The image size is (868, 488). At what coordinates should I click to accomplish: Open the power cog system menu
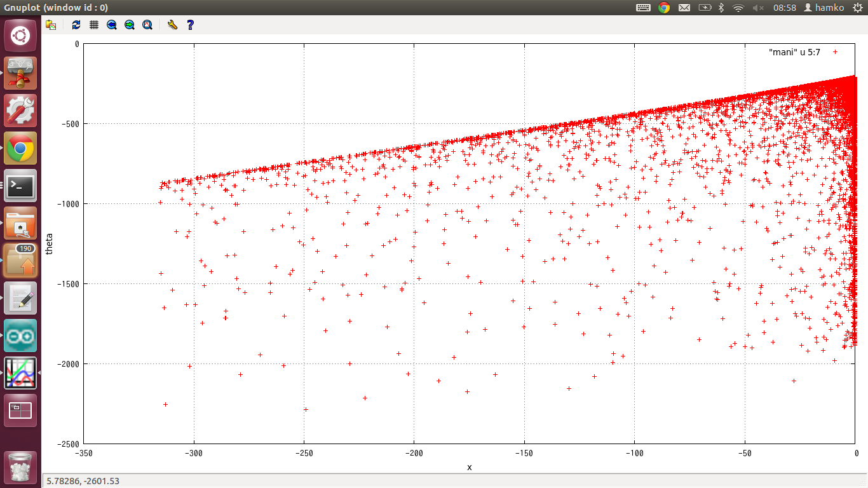(857, 8)
